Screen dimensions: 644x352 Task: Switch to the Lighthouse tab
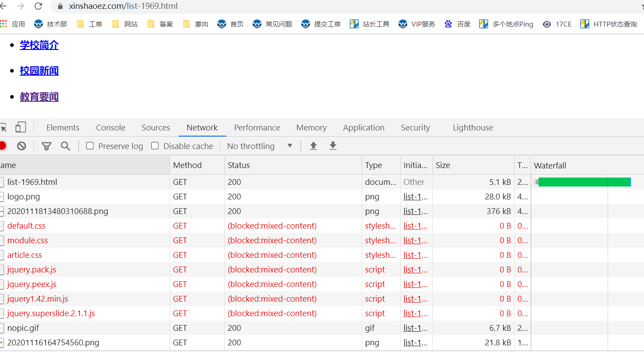(x=473, y=128)
